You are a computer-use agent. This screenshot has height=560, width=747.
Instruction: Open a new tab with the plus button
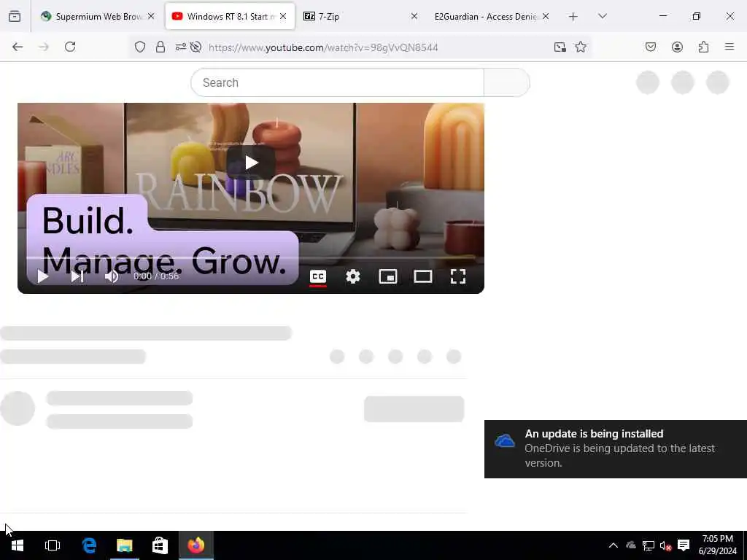[x=573, y=17]
